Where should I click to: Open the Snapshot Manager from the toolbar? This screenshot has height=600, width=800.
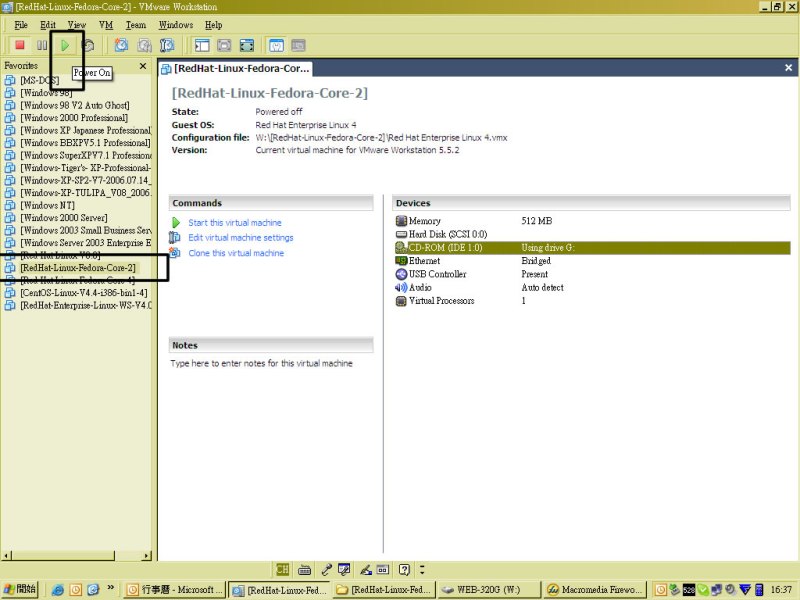[x=167, y=45]
